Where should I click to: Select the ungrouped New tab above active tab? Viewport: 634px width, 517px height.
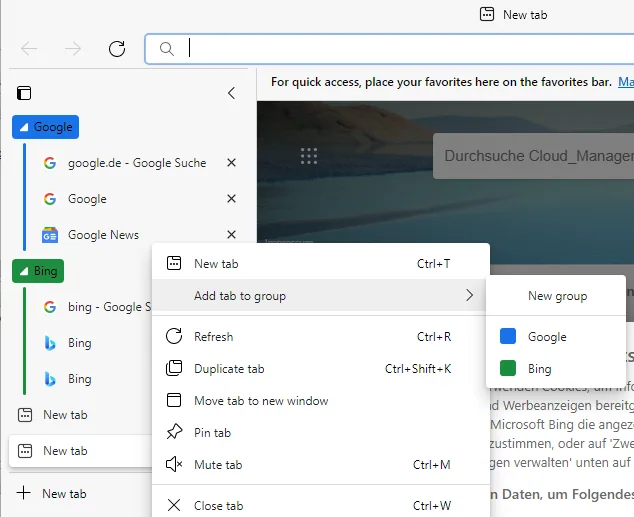tap(81, 415)
